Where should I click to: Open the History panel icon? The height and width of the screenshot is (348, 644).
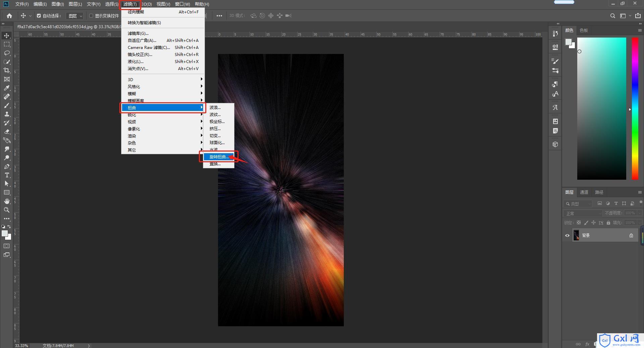tap(555, 34)
